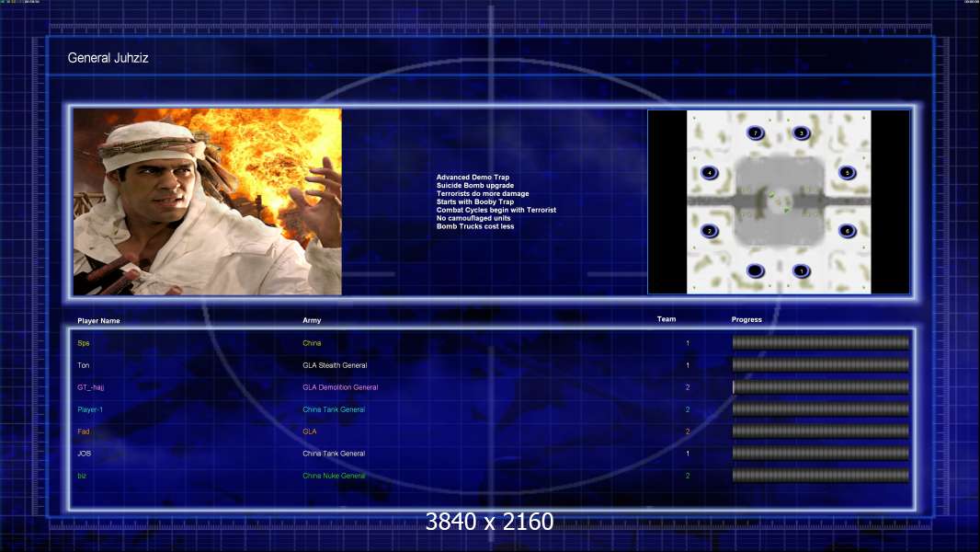Viewport: 980px width, 552px height.
Task: Select player name 'Player-1'
Action: [x=90, y=409]
